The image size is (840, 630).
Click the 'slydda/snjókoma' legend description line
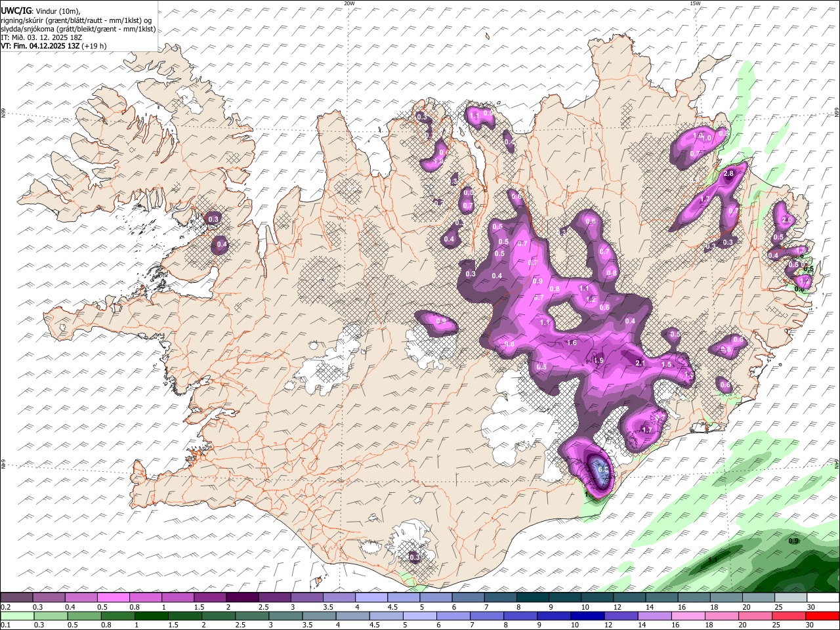78,29
